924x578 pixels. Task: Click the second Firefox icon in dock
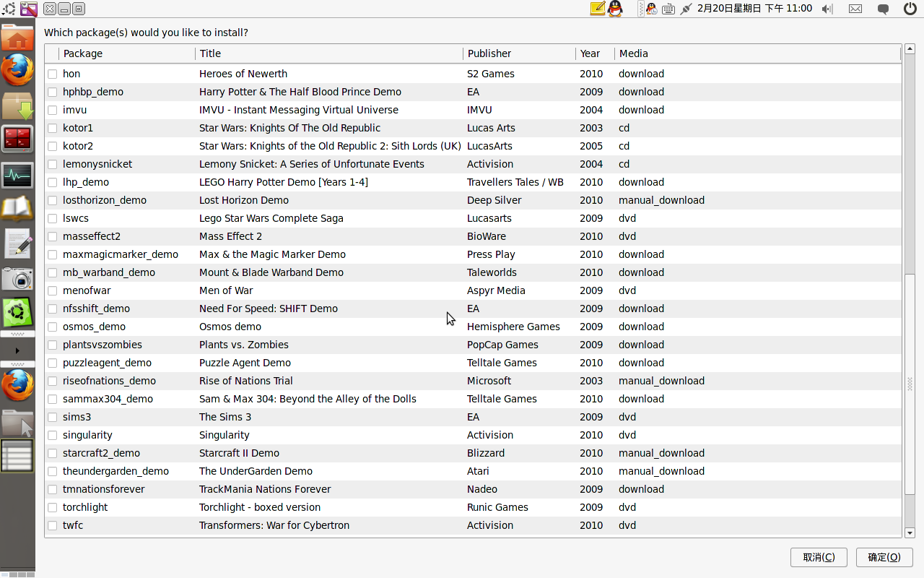click(x=17, y=386)
